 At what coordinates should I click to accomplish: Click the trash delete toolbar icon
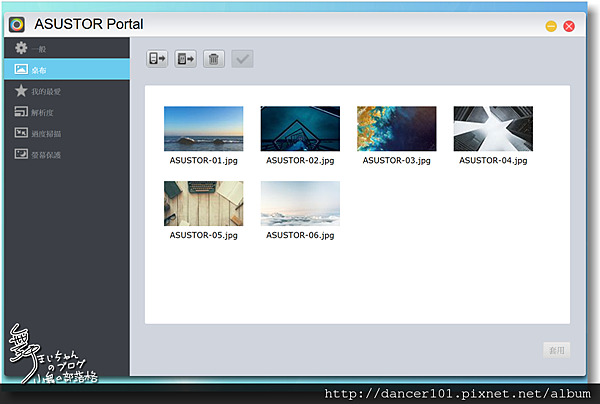tap(214, 59)
